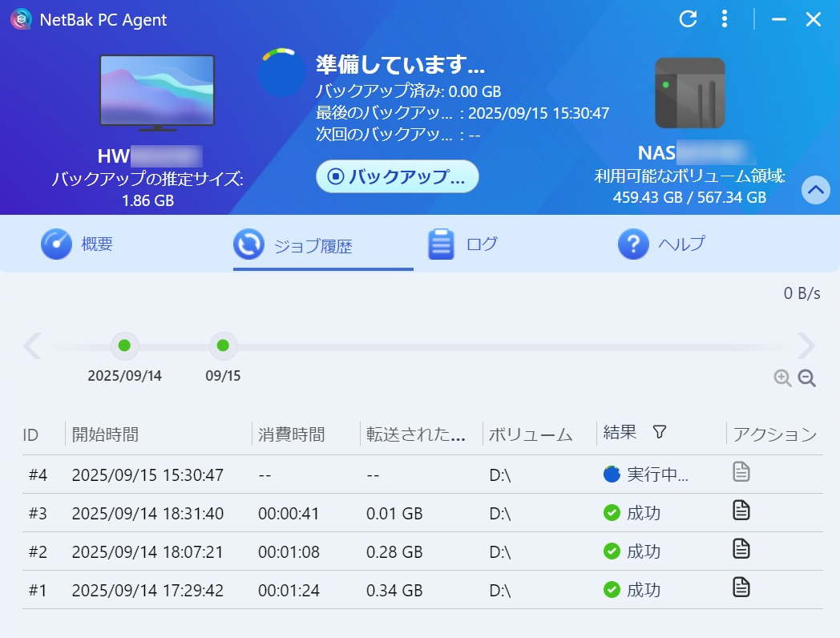
Task: Click the refresh icon in title bar
Action: [688, 19]
